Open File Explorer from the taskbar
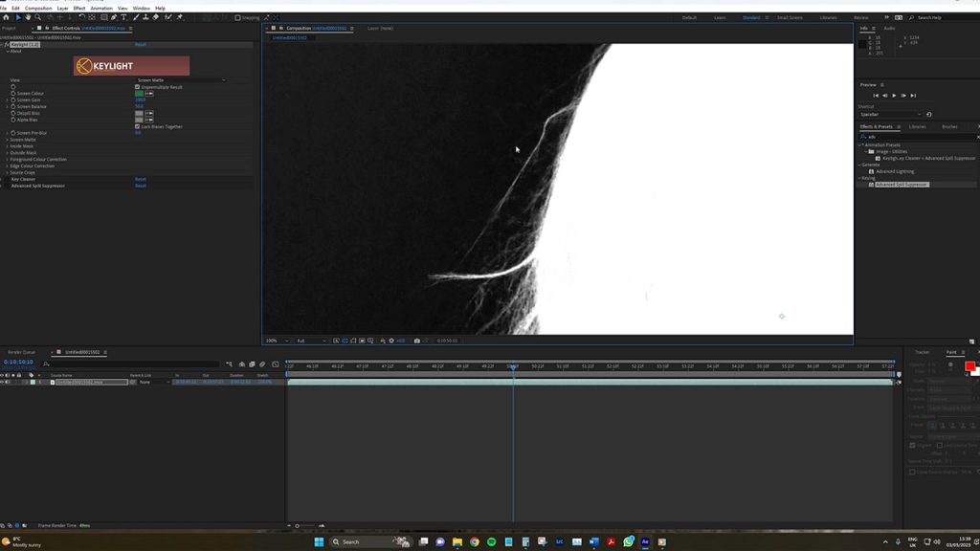The width and height of the screenshot is (980, 551). tap(457, 541)
